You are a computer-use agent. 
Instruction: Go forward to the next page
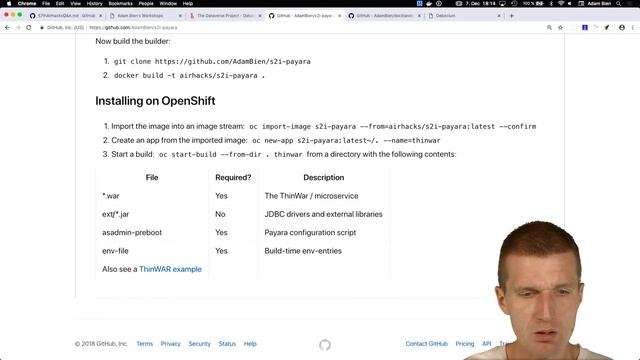(x=18, y=27)
